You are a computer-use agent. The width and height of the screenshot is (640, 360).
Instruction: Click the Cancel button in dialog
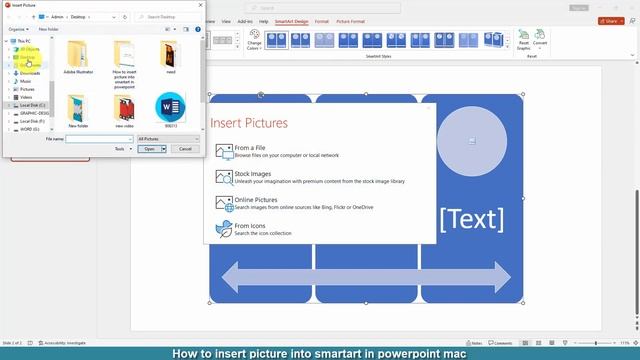click(x=185, y=149)
